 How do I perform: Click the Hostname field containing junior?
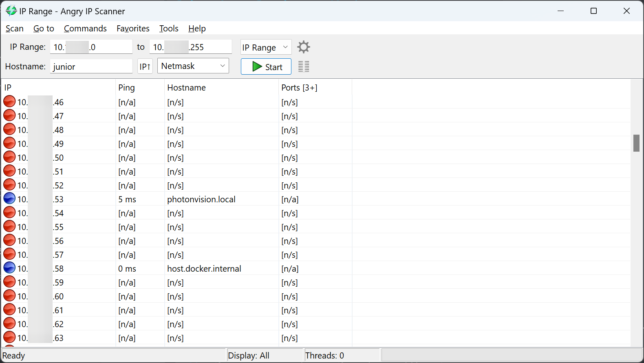(x=91, y=66)
